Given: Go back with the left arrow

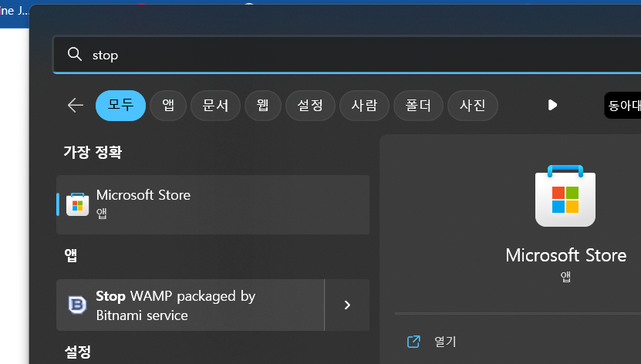Looking at the screenshot, I should point(76,106).
